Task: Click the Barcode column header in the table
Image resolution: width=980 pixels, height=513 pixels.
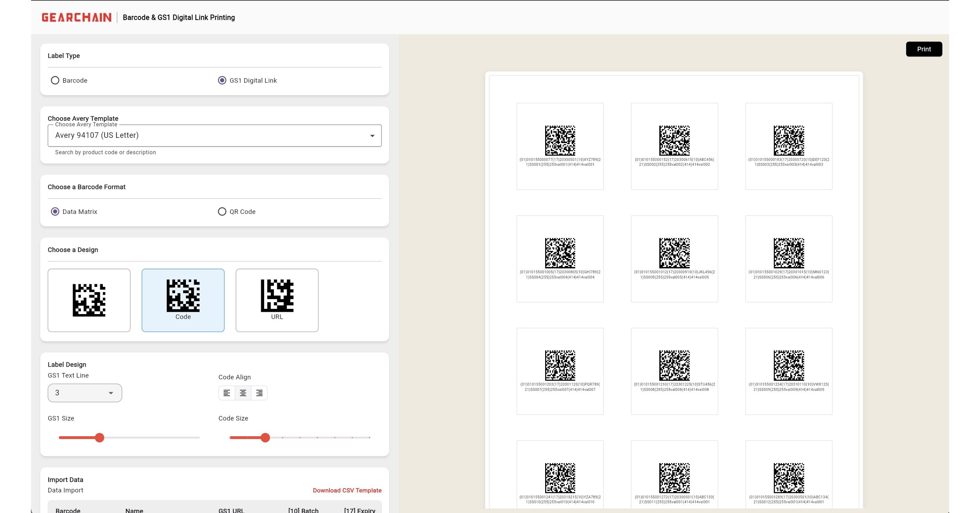Action: tap(69, 510)
